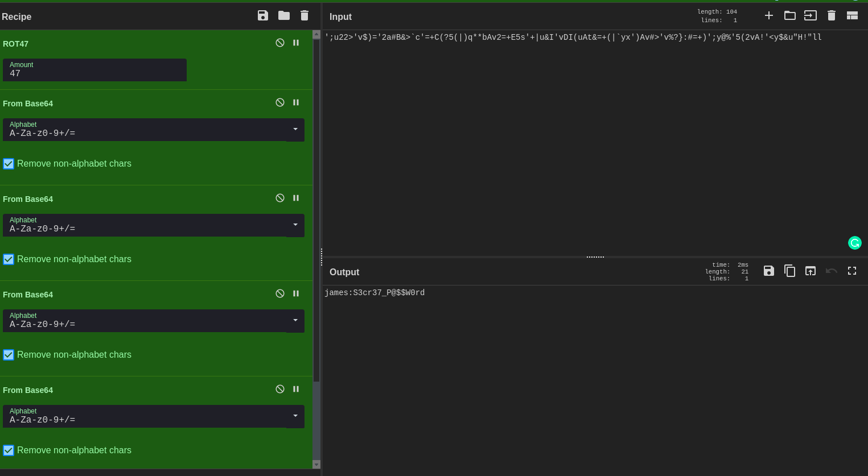Viewport: 868px width, 476px height.
Task: Clear the recipe with the trash icon
Action: tap(305, 15)
